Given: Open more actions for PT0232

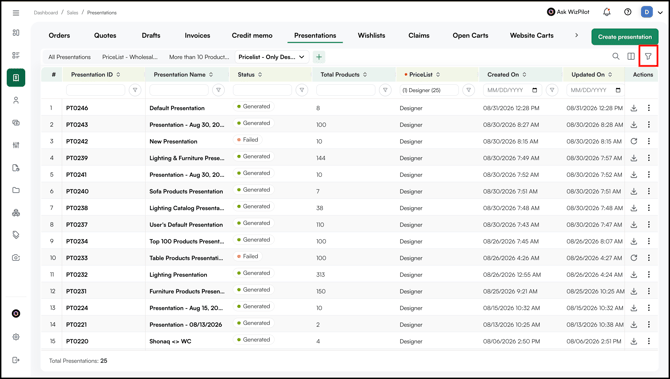Looking at the screenshot, I should pos(649,275).
